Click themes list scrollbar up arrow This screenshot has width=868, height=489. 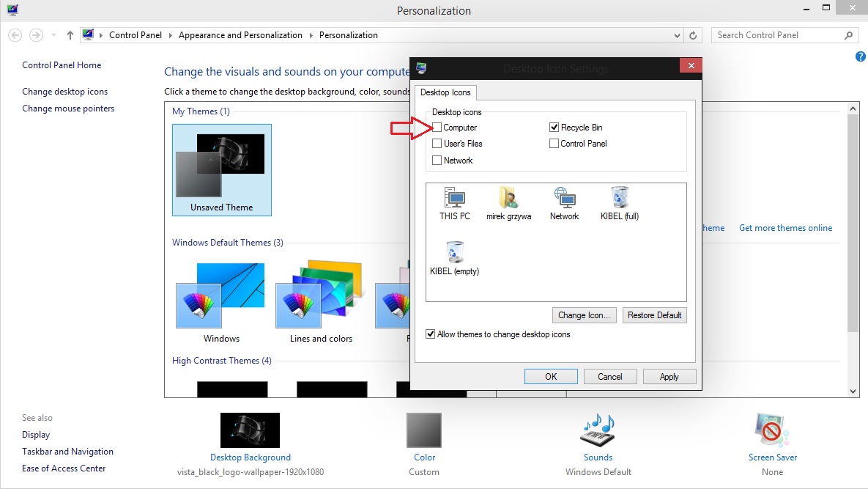coord(853,109)
